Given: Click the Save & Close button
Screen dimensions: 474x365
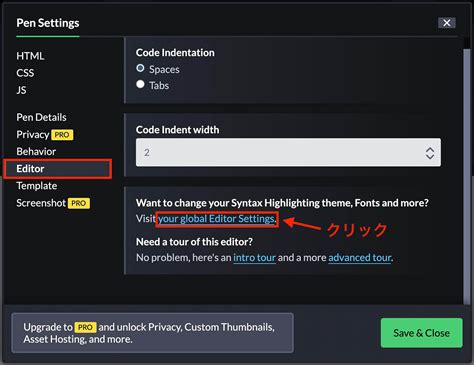Looking at the screenshot, I should (422, 333).
